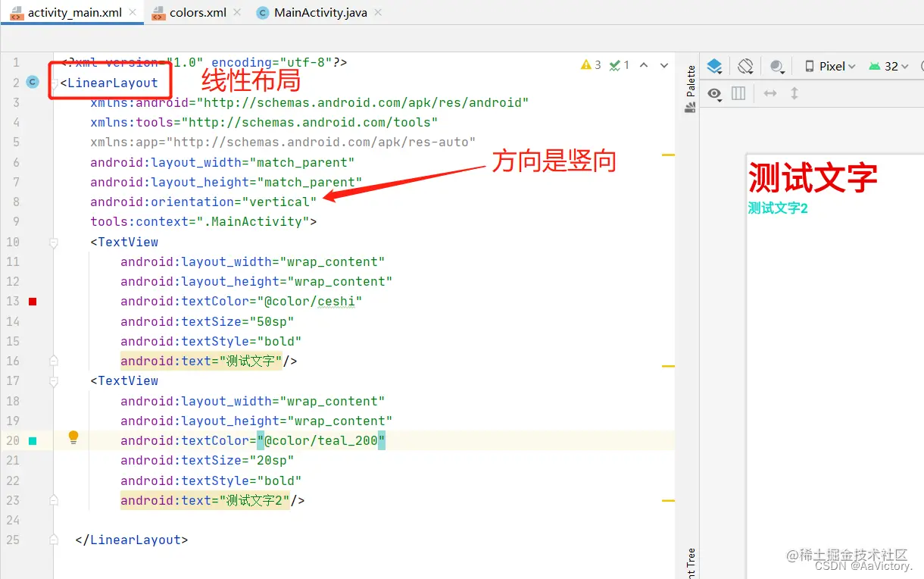Click the horizontal expand arrows icon
Image resolution: width=924 pixels, height=579 pixels.
point(770,93)
